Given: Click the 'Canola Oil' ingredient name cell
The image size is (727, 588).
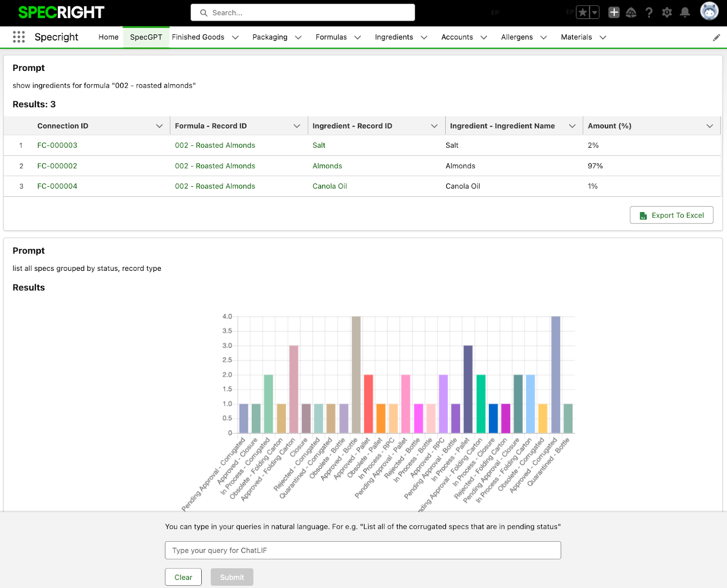Looking at the screenshot, I should 463,186.
